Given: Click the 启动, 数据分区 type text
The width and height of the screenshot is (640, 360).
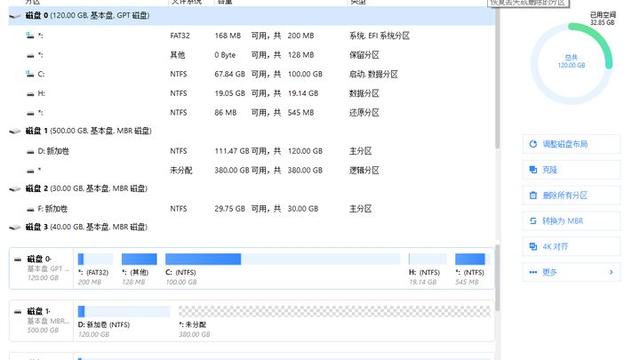Looking at the screenshot, I should coord(373,74).
